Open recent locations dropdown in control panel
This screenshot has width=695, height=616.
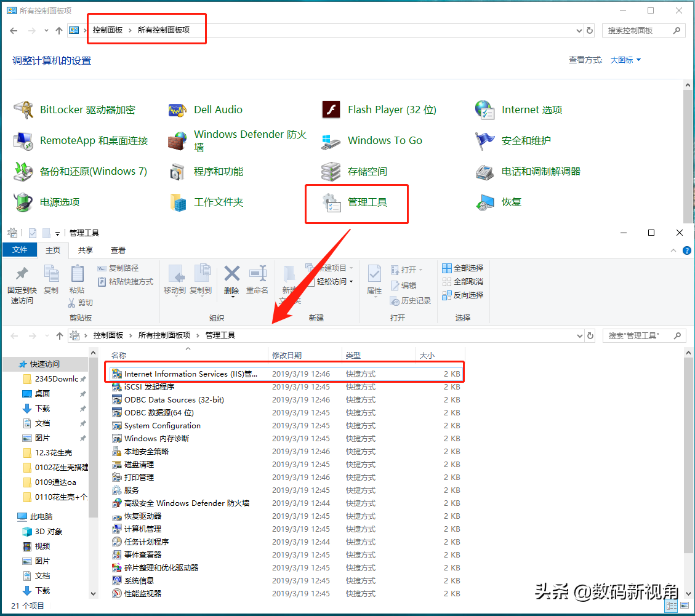[x=46, y=31]
